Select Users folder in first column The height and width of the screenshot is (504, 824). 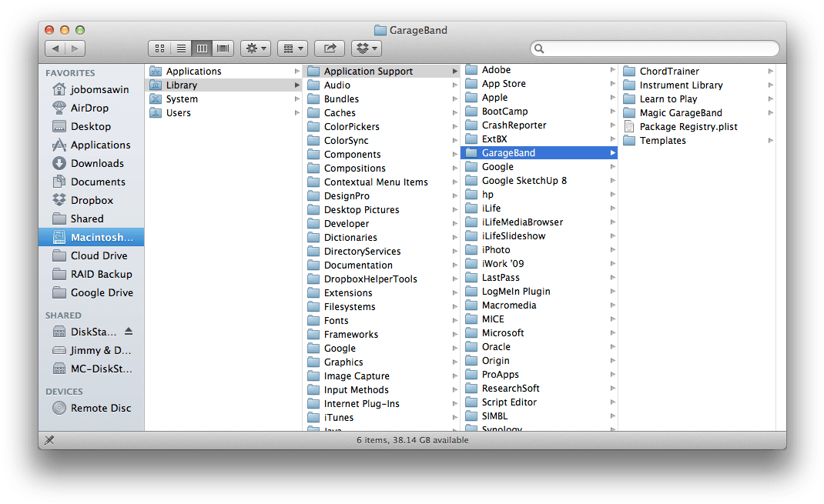point(223,113)
